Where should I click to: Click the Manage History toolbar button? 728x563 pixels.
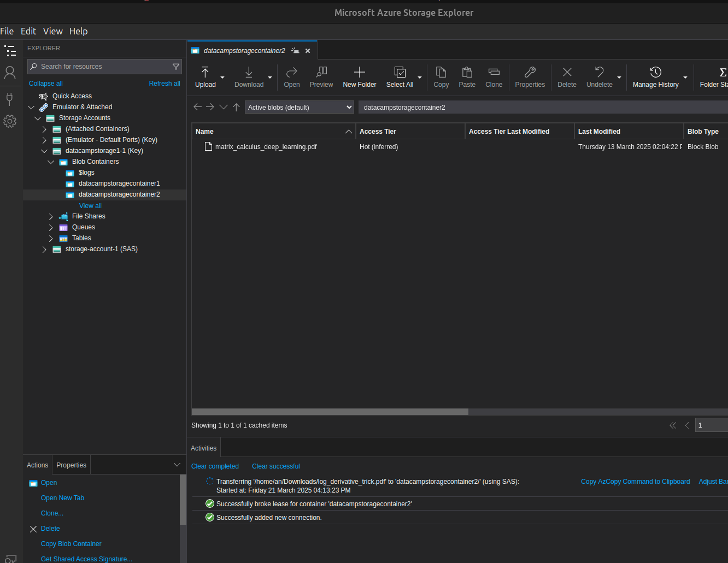point(656,77)
